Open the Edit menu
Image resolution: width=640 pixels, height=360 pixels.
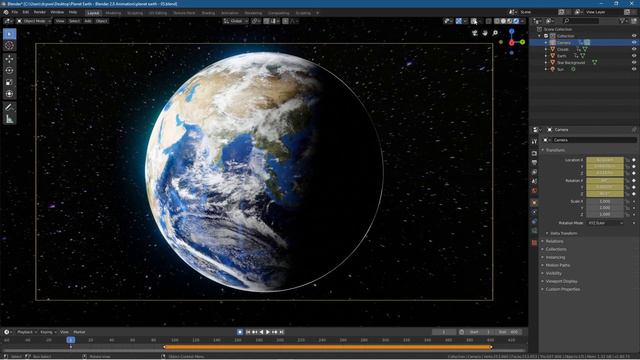coord(26,12)
